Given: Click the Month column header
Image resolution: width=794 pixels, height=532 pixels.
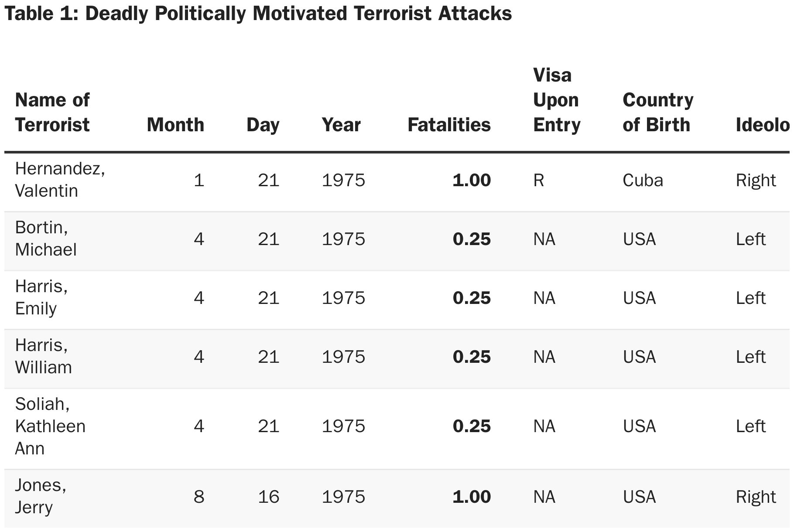Looking at the screenshot, I should point(175,125).
